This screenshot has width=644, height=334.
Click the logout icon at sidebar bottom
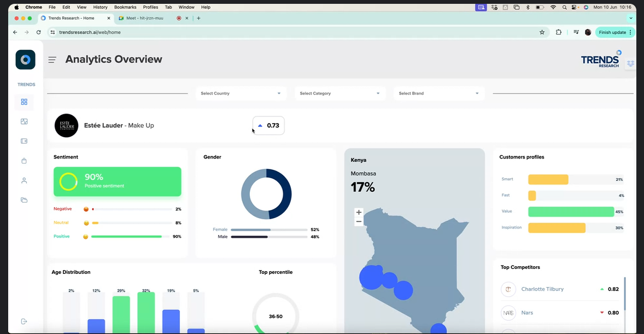(x=24, y=321)
